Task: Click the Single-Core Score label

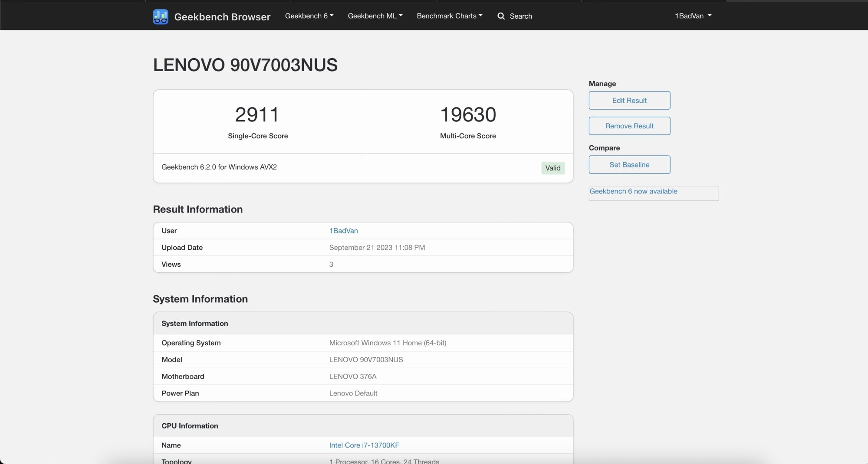Action: point(258,136)
